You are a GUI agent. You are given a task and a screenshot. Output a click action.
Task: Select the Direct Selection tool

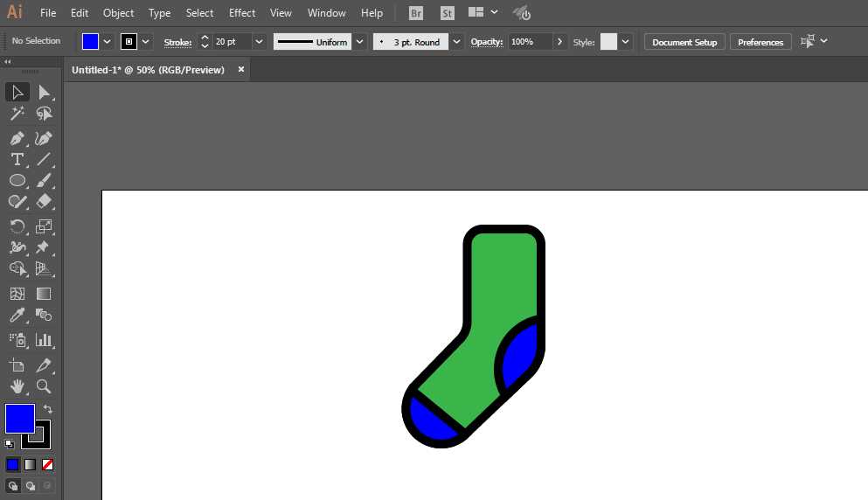pos(44,93)
